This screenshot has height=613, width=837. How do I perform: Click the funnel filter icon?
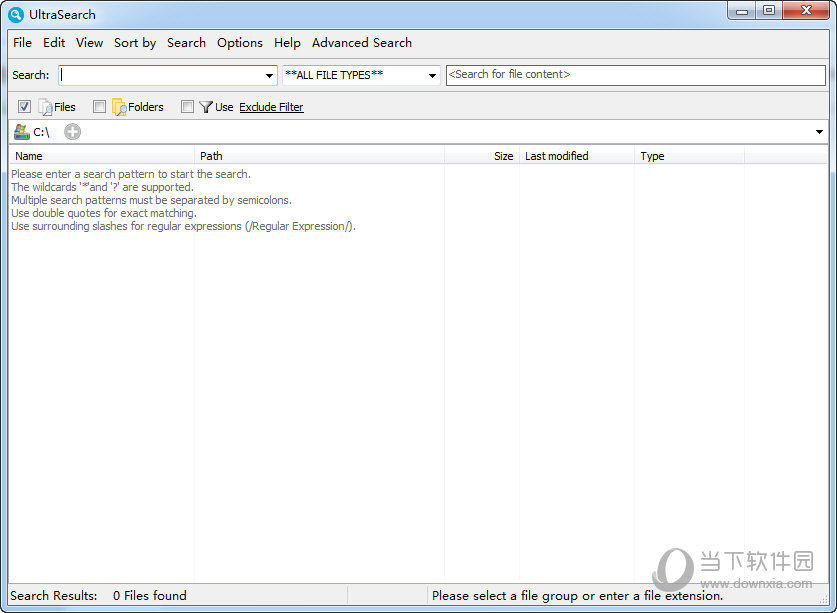pyautogui.click(x=206, y=107)
